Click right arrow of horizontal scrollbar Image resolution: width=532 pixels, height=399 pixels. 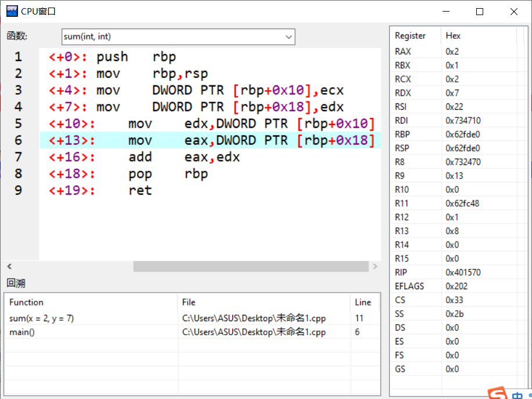point(375,267)
